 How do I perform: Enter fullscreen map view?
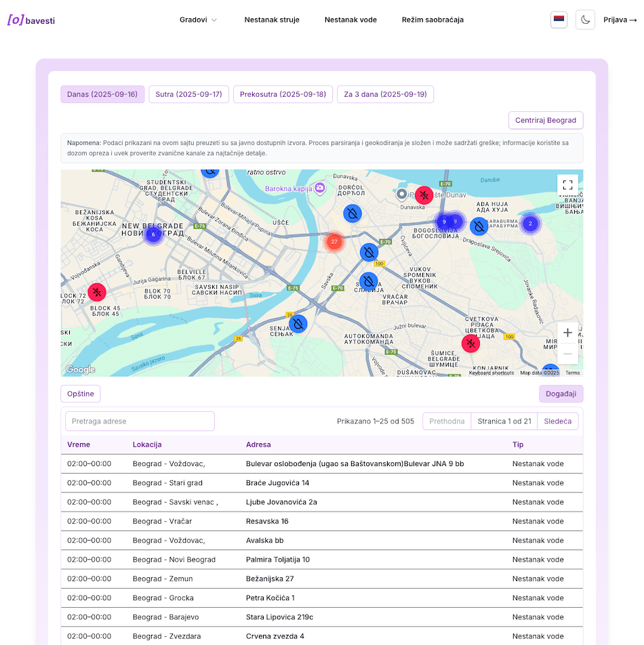click(567, 185)
